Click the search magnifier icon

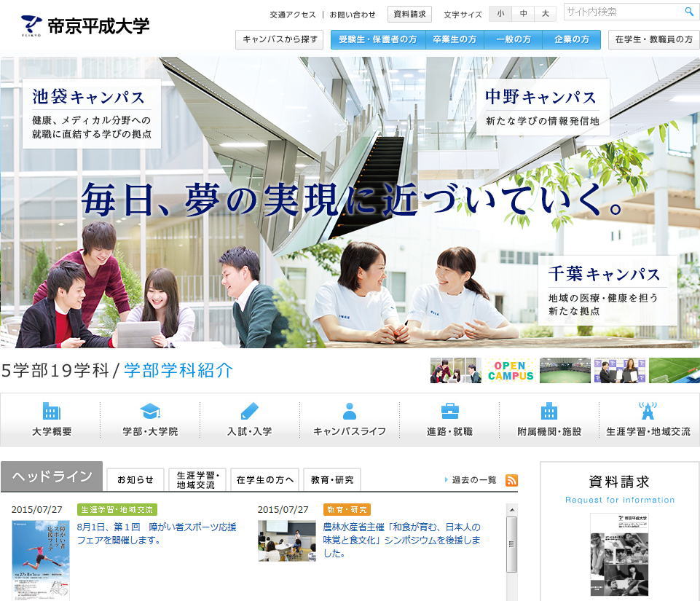[688, 12]
